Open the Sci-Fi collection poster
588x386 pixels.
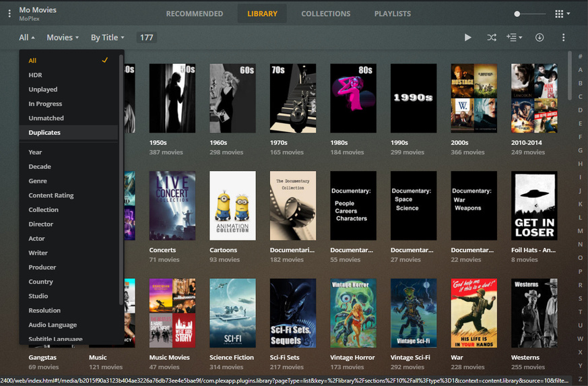pos(232,313)
